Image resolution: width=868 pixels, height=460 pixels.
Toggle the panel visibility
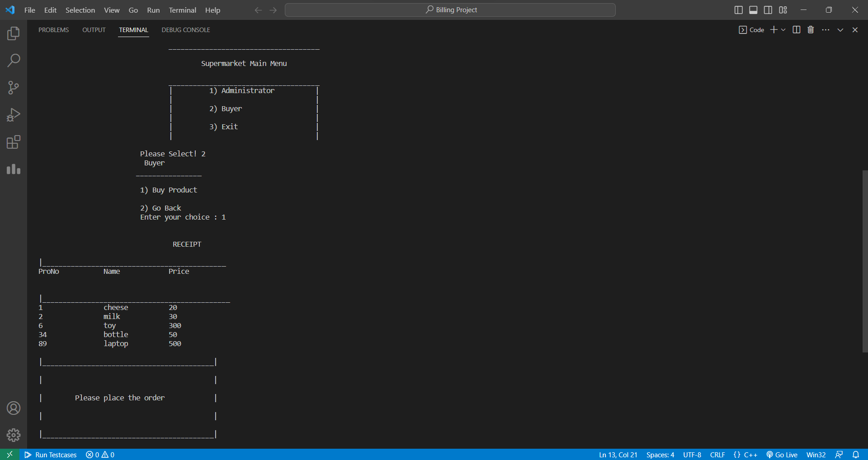[753, 9]
